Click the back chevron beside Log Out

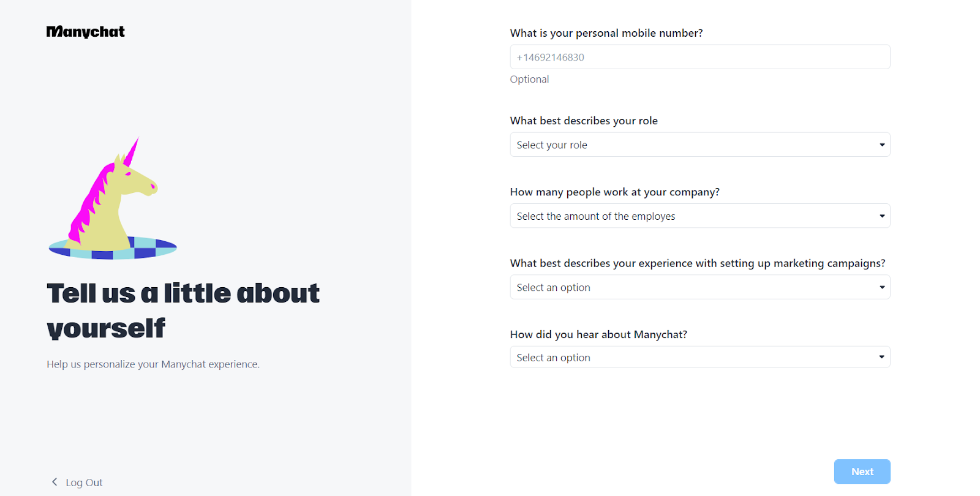(x=55, y=482)
